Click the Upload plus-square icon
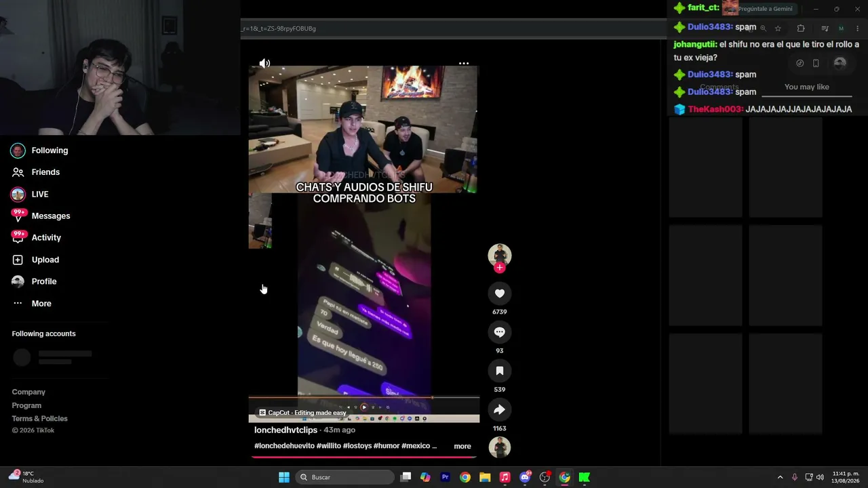This screenshot has width=868, height=488. tap(18, 260)
